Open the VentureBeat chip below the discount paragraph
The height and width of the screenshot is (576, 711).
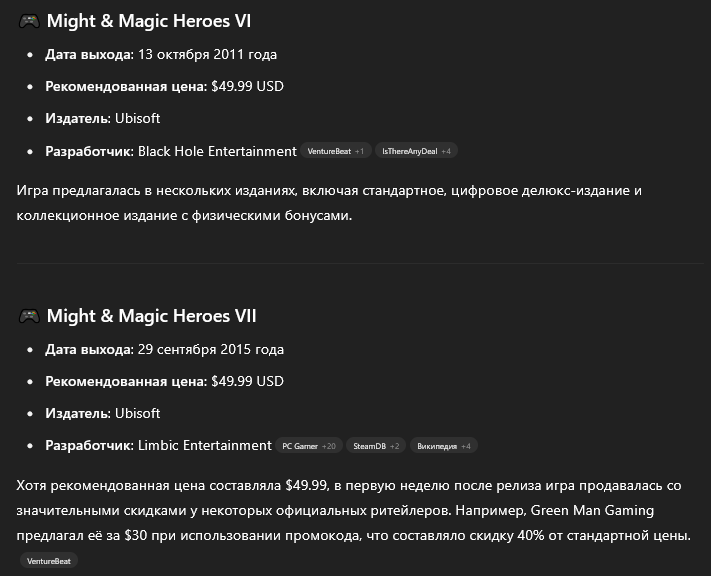coord(49,561)
